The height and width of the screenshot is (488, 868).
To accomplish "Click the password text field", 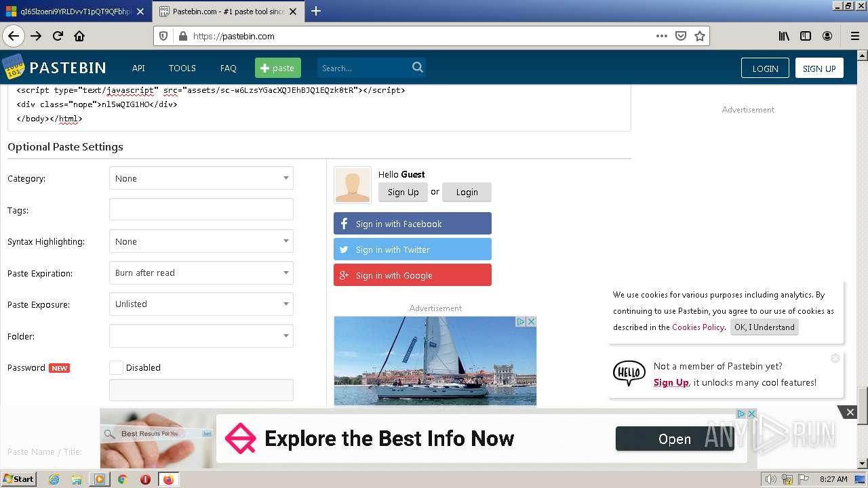I will click(201, 390).
